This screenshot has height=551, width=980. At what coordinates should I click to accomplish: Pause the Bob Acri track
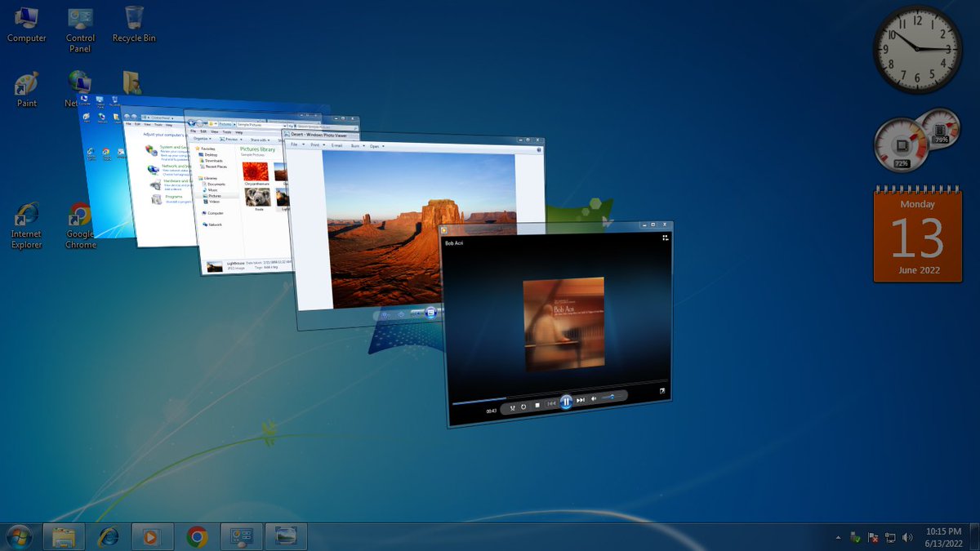tap(565, 400)
